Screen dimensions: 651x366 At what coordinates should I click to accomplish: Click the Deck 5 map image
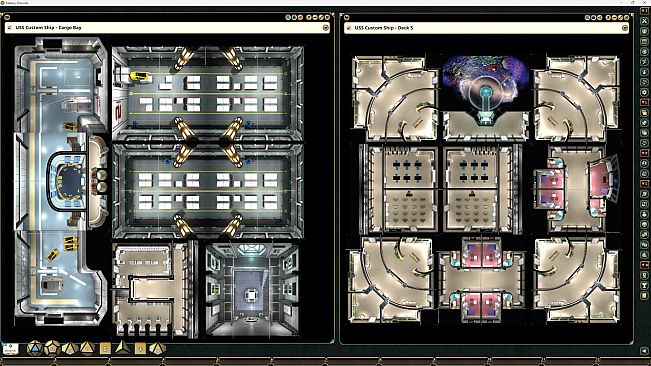[x=485, y=189]
